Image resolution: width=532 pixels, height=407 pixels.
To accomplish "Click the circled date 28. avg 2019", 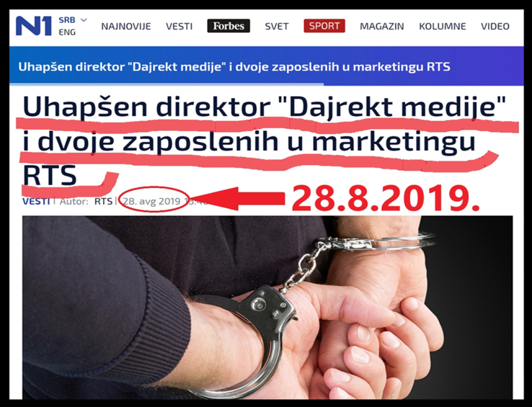I will coord(152,201).
